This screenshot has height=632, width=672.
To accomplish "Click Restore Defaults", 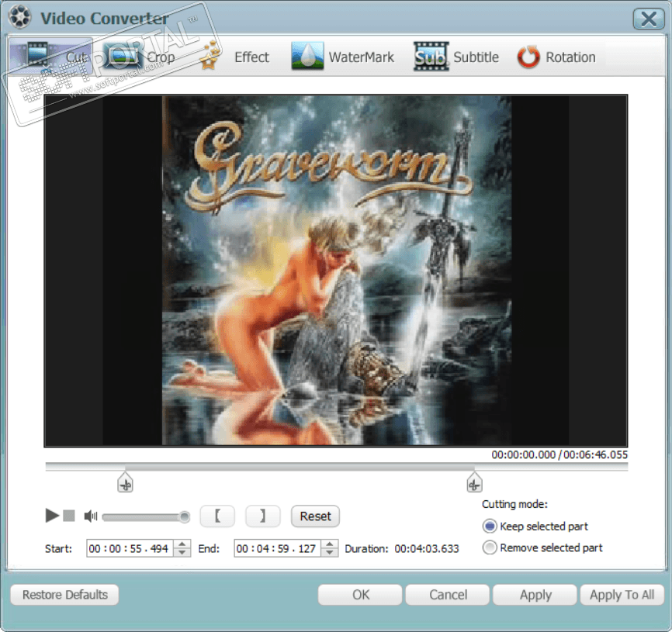I will point(64,595).
